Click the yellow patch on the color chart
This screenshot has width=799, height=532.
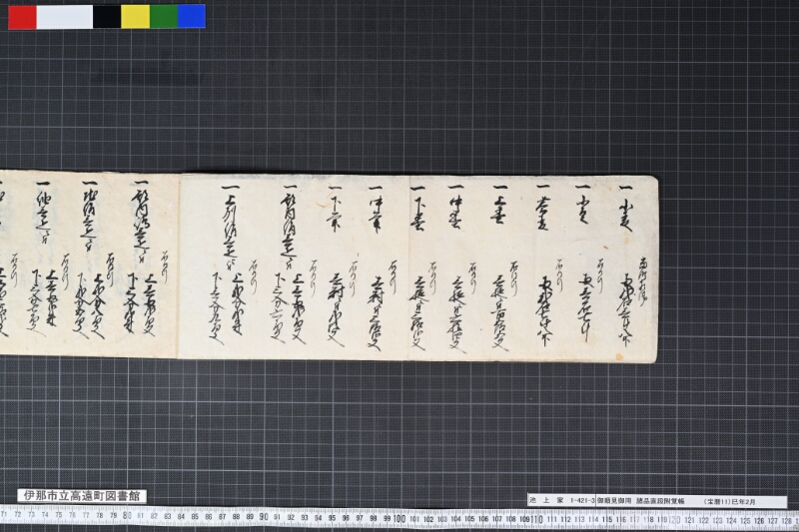[x=136, y=17]
